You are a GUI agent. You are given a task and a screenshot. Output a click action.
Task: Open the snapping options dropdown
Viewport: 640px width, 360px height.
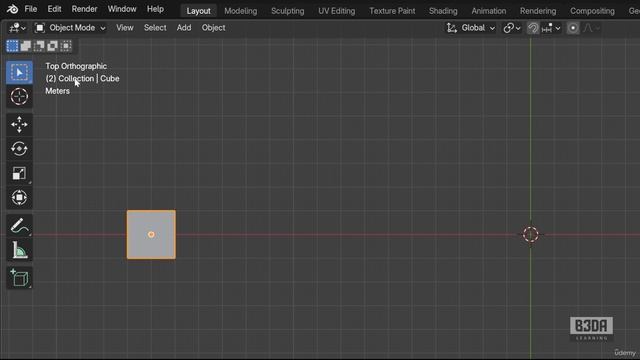click(x=551, y=28)
